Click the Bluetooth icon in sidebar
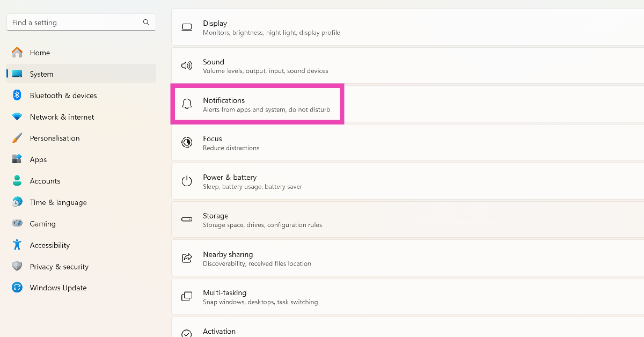644x337 pixels. pos(17,96)
